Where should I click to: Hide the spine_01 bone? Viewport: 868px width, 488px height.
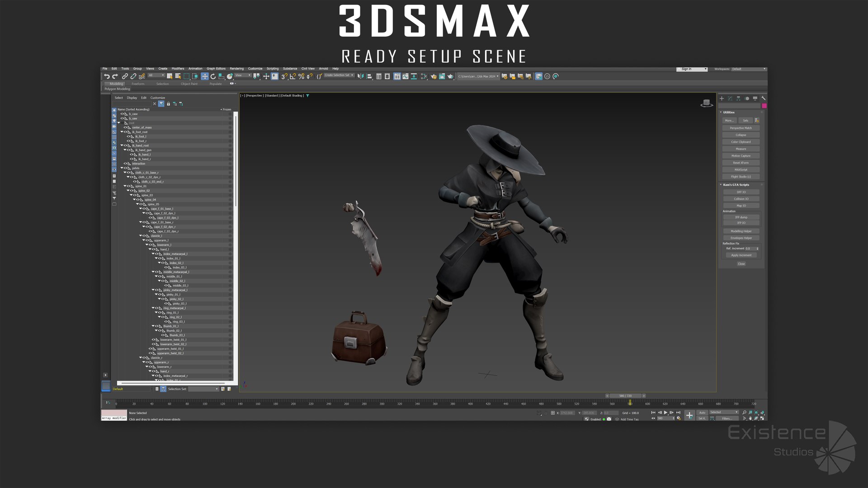128,186
